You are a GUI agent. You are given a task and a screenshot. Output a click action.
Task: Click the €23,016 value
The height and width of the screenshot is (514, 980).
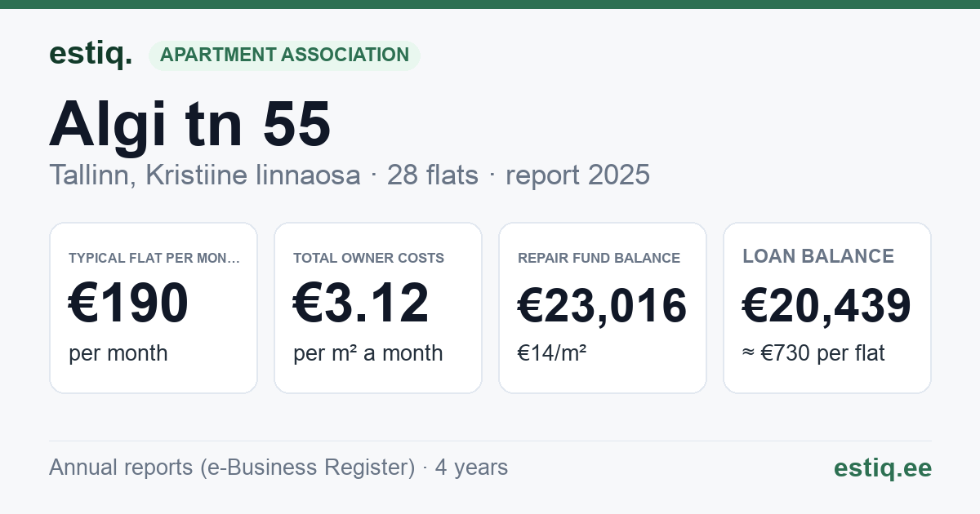(603, 306)
